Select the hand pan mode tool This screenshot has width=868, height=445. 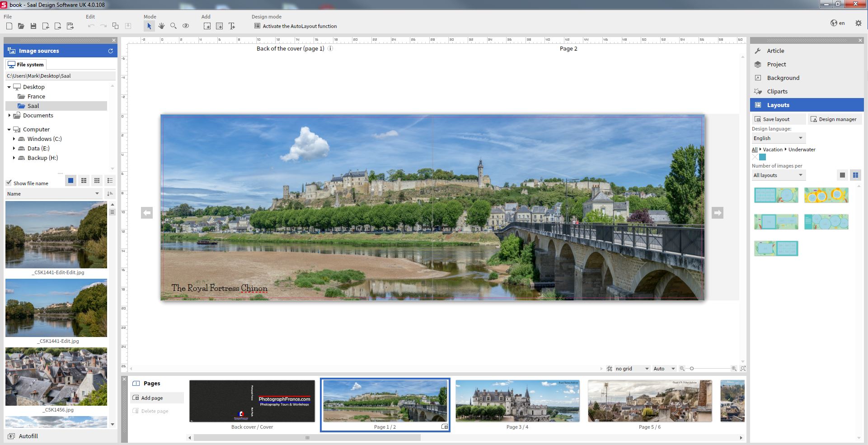tap(161, 26)
